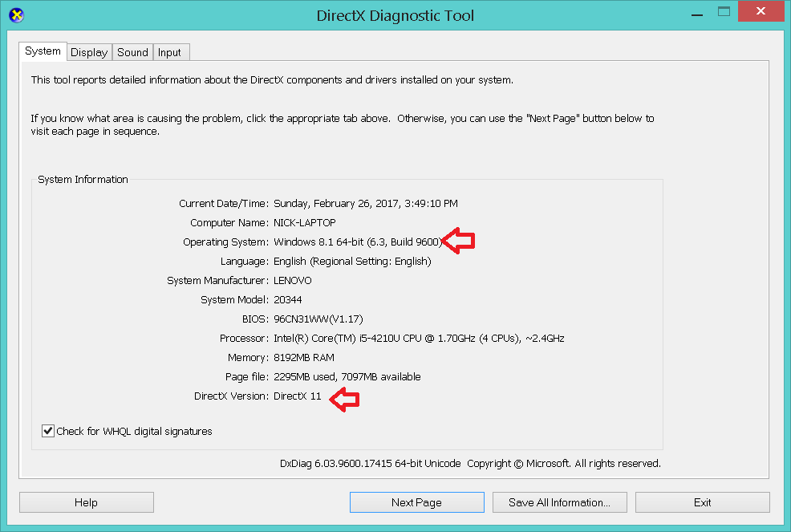The height and width of the screenshot is (532, 791).
Task: Click the System Model field label
Action: (234, 300)
